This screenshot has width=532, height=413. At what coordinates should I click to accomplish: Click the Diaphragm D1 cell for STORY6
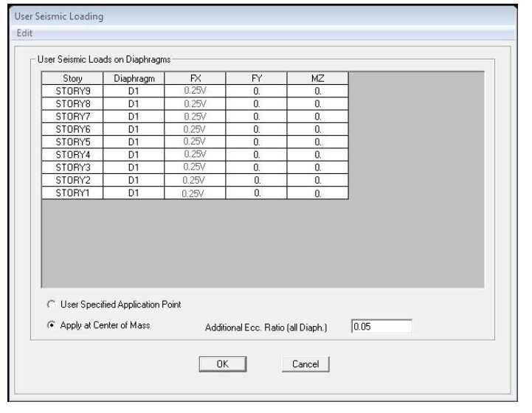[134, 129]
